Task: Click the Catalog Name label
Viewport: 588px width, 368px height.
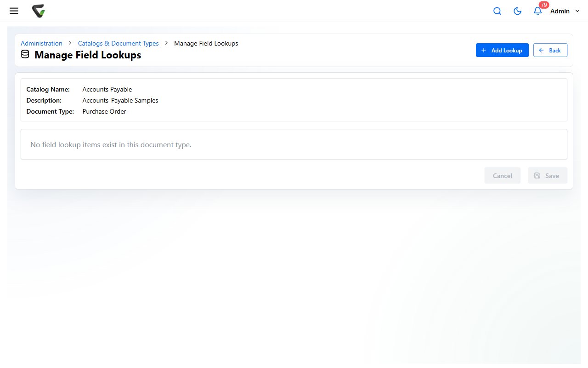Action: (48, 89)
